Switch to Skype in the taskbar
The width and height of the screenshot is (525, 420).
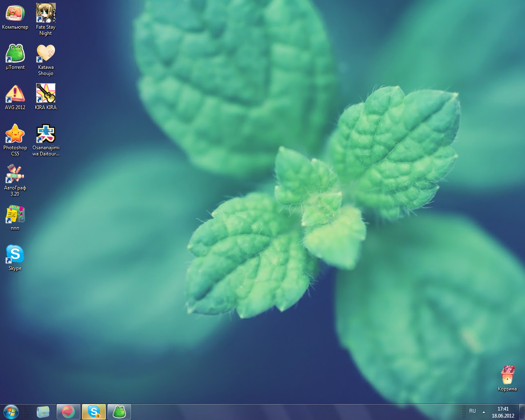(94, 412)
